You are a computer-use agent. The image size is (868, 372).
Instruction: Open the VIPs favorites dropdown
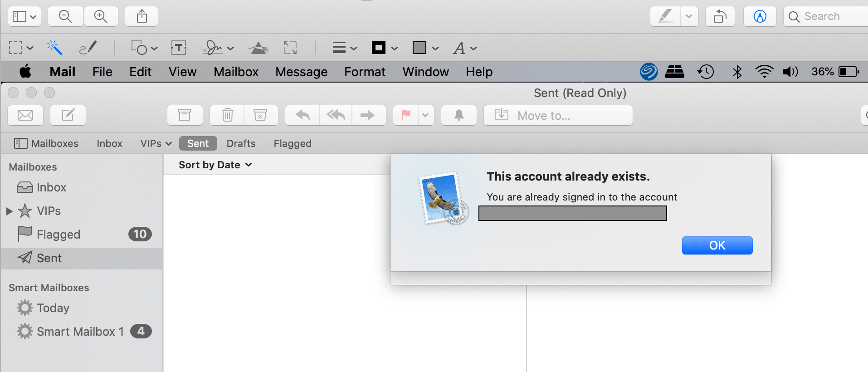pyautogui.click(x=156, y=143)
